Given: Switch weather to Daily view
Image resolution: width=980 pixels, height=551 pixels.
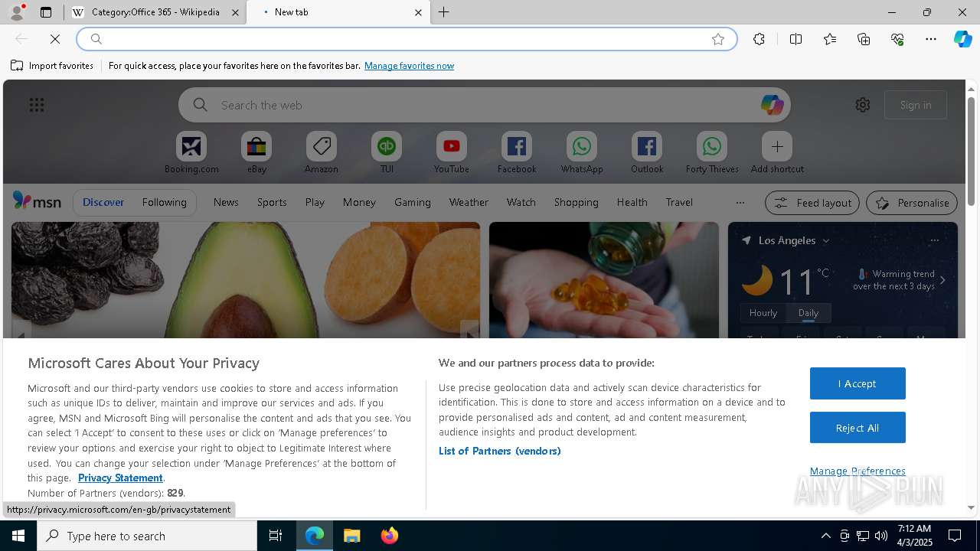Looking at the screenshot, I should pyautogui.click(x=808, y=312).
